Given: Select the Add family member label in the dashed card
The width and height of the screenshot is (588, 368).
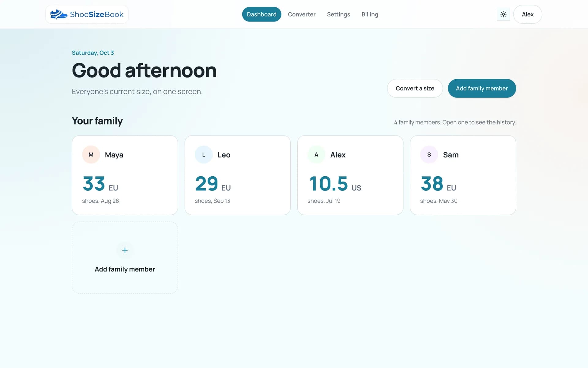Looking at the screenshot, I should (125, 269).
